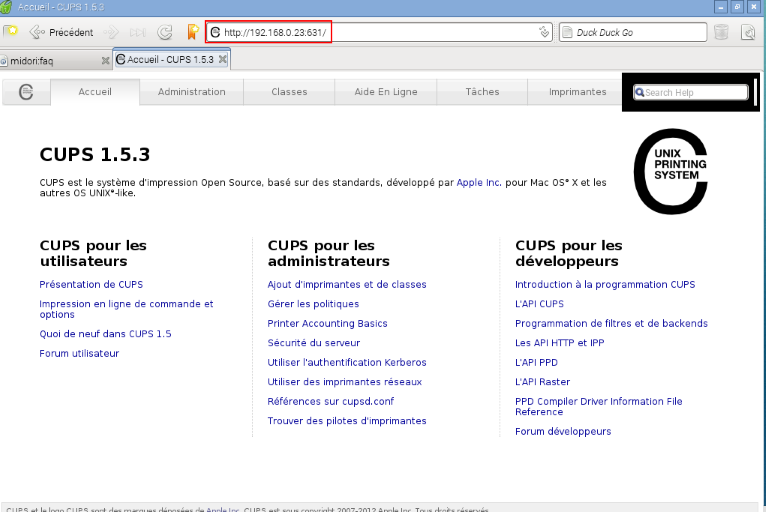
Task: Open Gérer les politiques link
Action: [x=313, y=304]
